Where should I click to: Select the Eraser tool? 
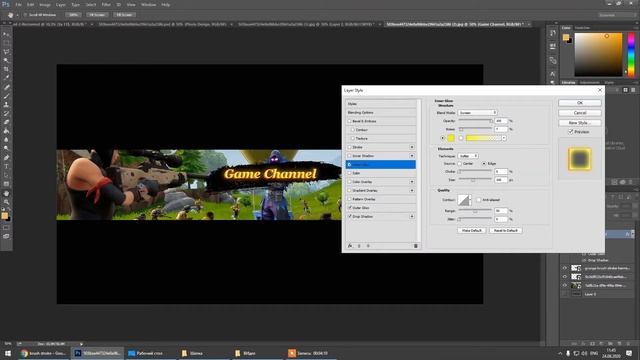(x=6, y=122)
